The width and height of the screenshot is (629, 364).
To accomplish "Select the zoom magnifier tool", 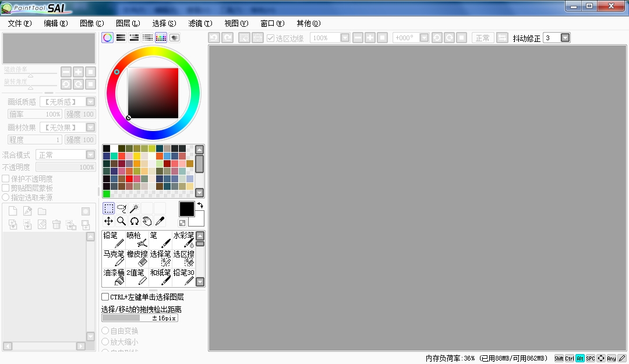I will pos(121,221).
